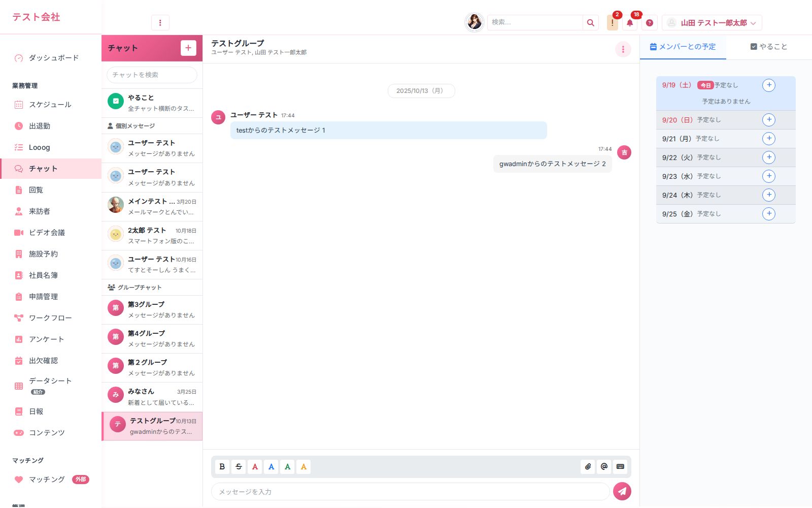Apply red text color

point(255,466)
